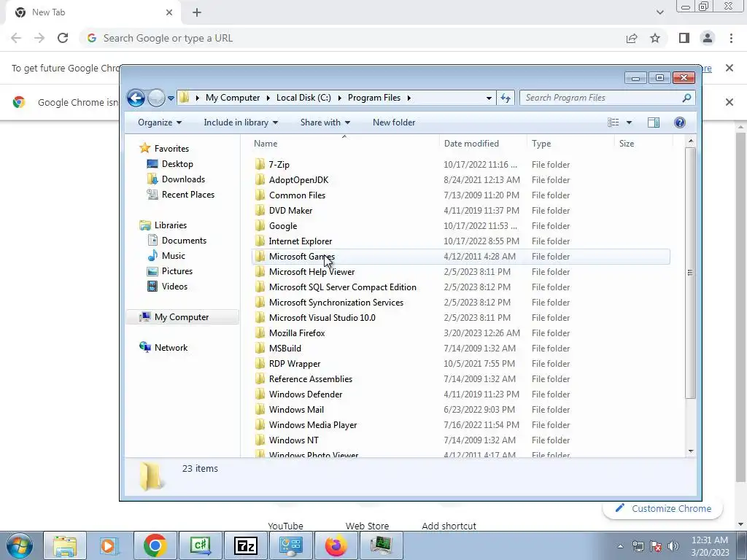Select Microsoft SQL Server Compact Edition folder
The width and height of the screenshot is (747, 560).
click(343, 287)
